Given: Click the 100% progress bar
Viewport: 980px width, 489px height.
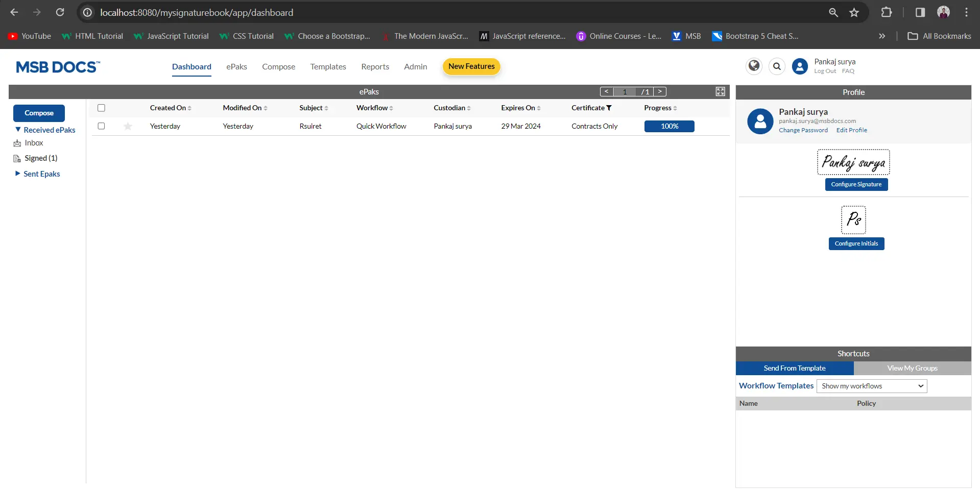Looking at the screenshot, I should click(669, 126).
